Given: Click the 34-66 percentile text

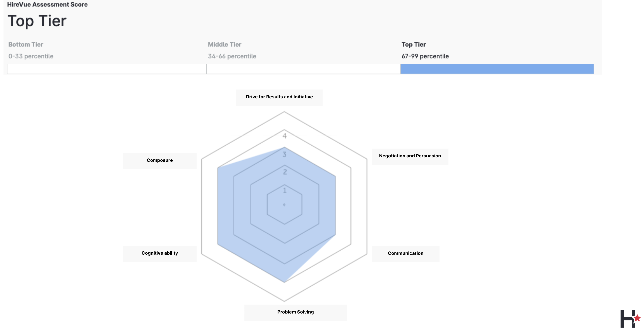Looking at the screenshot, I should coord(232,56).
